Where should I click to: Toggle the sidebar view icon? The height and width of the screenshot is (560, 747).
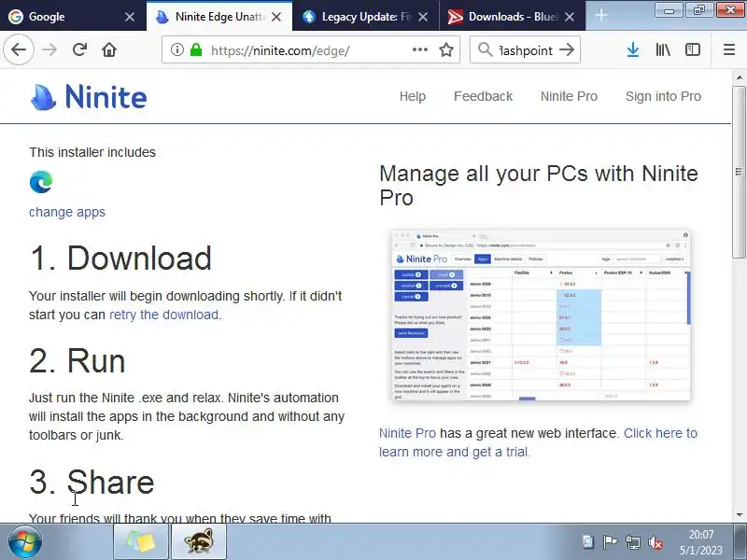(x=693, y=49)
